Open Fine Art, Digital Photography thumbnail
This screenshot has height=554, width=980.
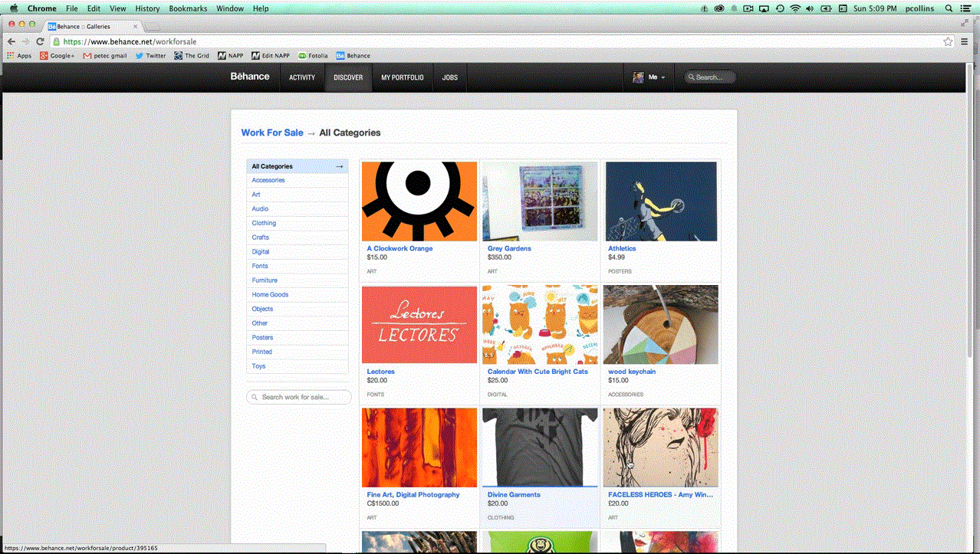419,447
